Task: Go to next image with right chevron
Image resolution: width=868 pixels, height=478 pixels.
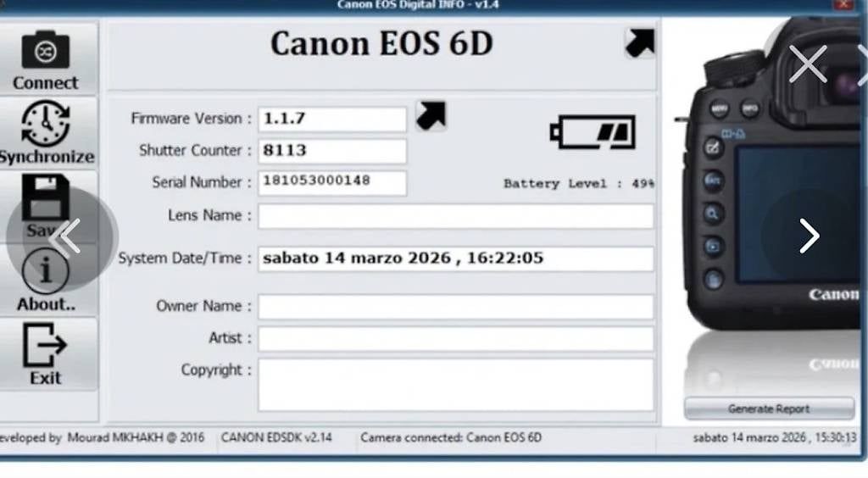Action: pos(809,236)
